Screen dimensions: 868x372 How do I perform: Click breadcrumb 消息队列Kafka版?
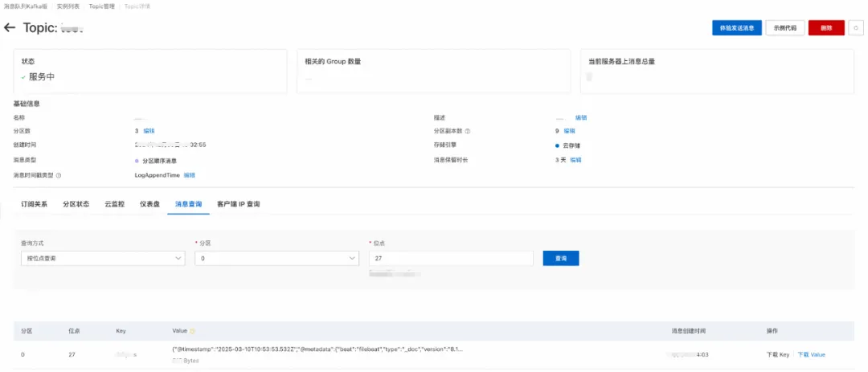point(26,6)
